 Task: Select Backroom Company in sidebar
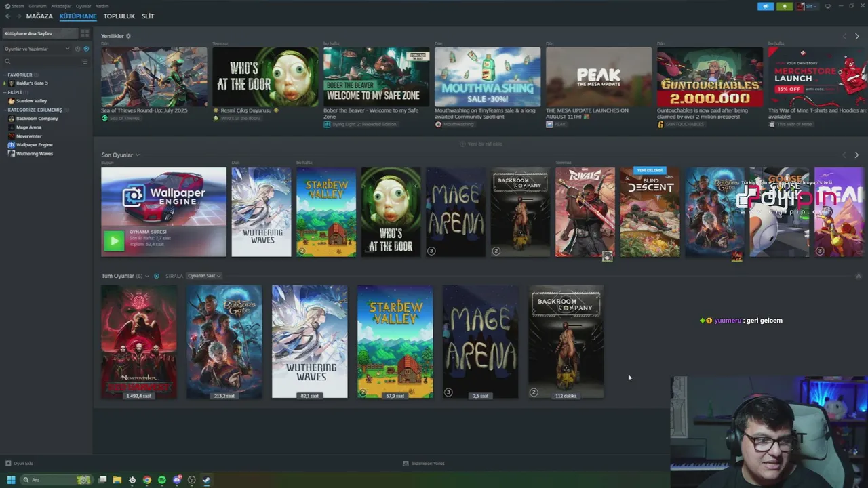pos(37,119)
